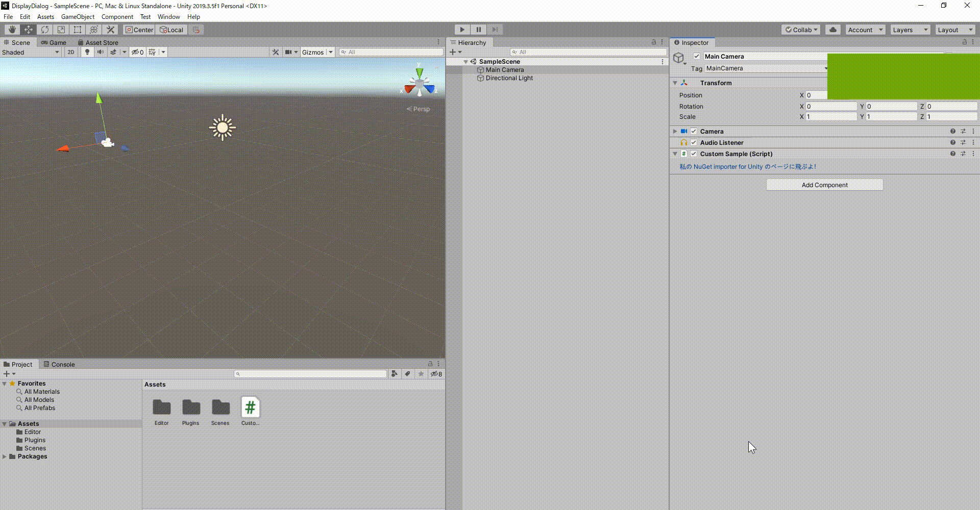
Task: Open Scene view component tools
Action: [276, 52]
